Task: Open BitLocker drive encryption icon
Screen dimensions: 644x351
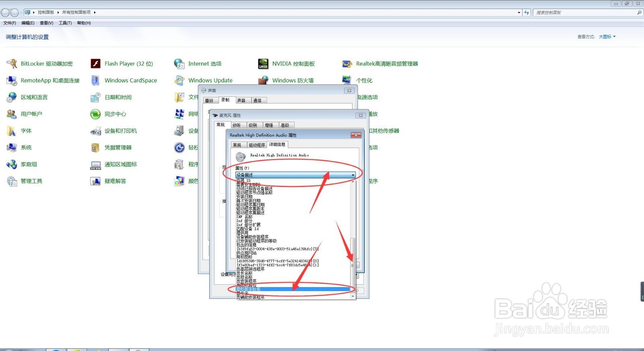Action: click(x=12, y=64)
